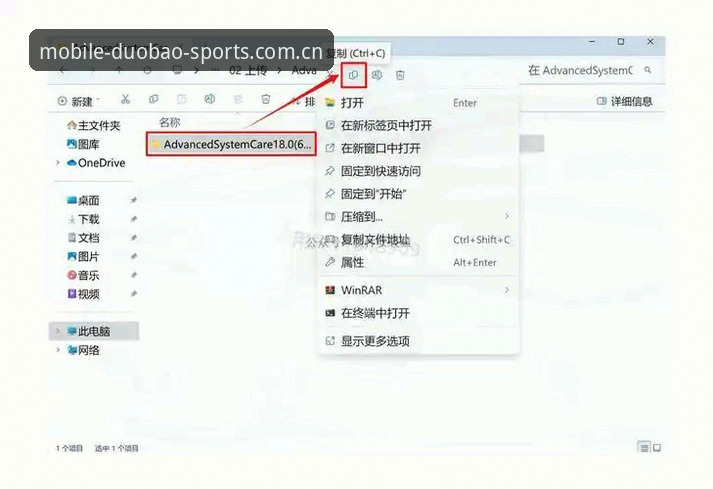
Task: Choose 压缩到... in the context menu
Action: 418,217
